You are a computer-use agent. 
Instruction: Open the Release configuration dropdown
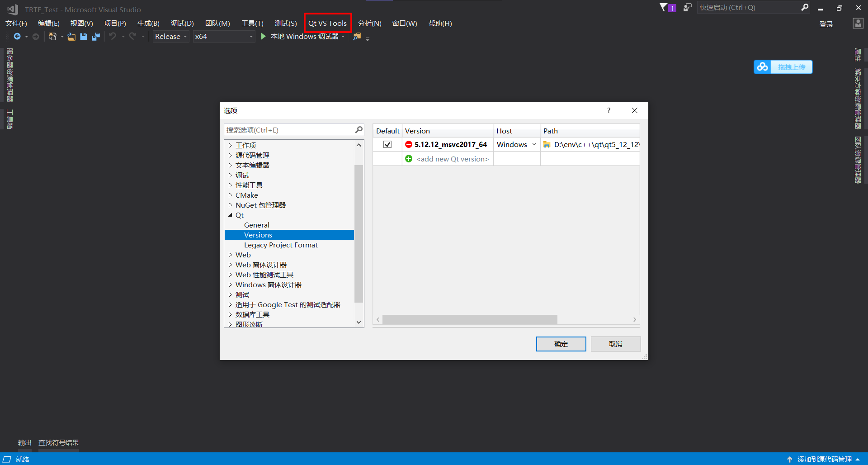click(171, 37)
